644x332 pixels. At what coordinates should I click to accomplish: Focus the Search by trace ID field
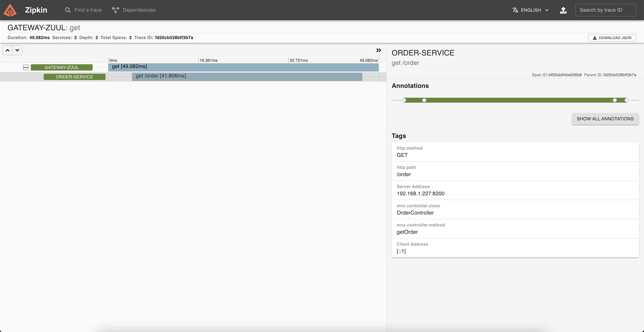point(605,10)
